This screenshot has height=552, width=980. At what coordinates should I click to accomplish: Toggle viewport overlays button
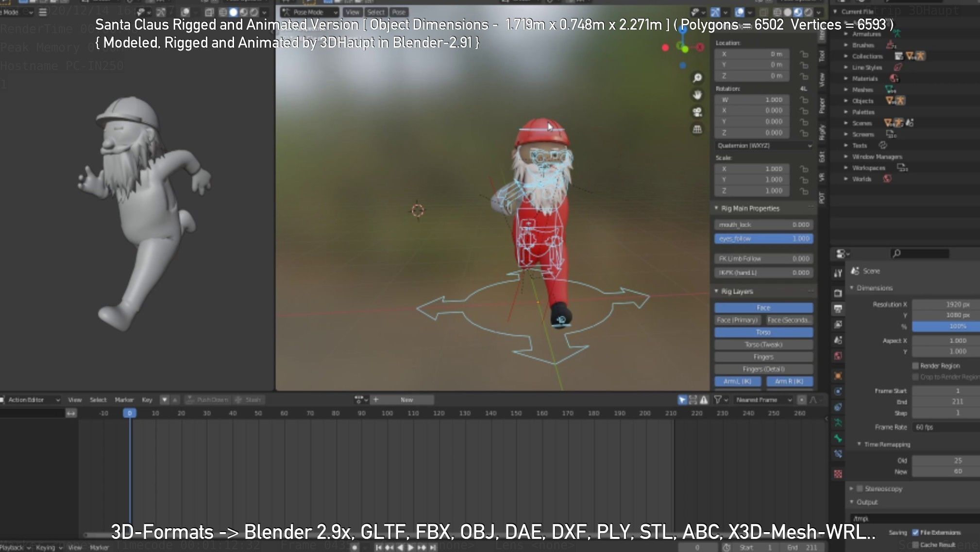(739, 12)
